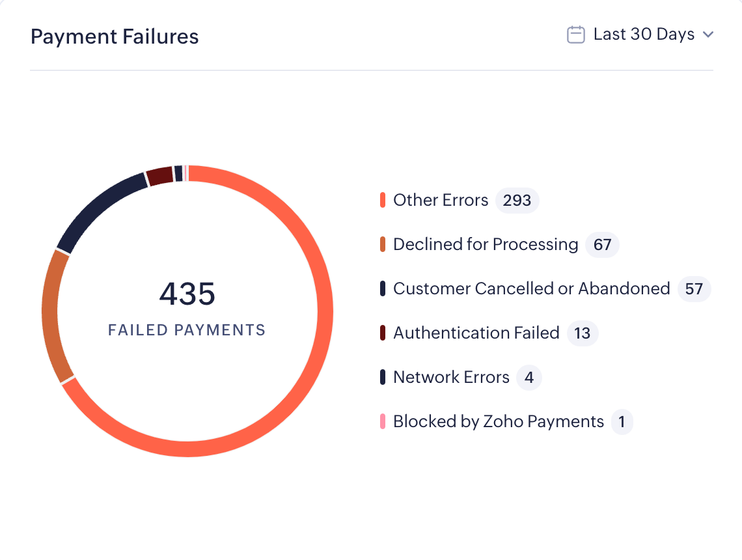Click the Payment Failures heading

(x=115, y=36)
